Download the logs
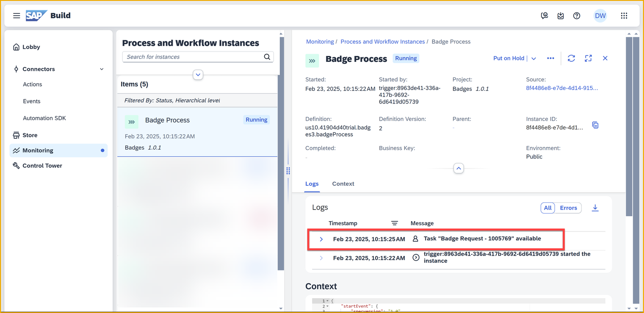644x313 pixels. coord(595,208)
